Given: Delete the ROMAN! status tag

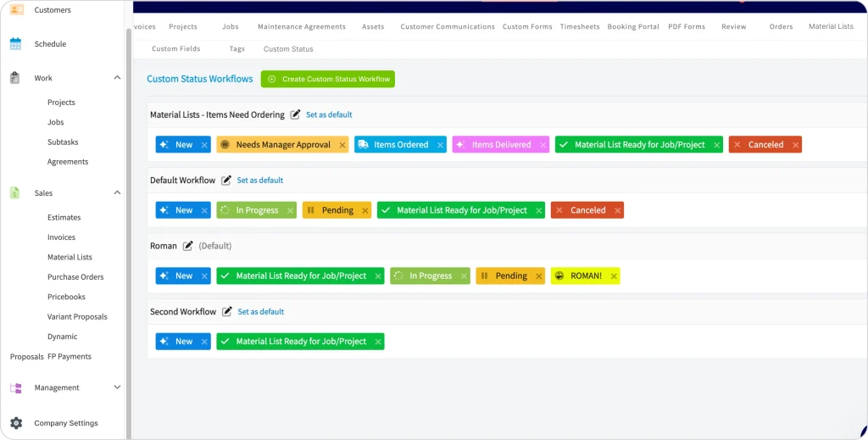Looking at the screenshot, I should point(614,276).
